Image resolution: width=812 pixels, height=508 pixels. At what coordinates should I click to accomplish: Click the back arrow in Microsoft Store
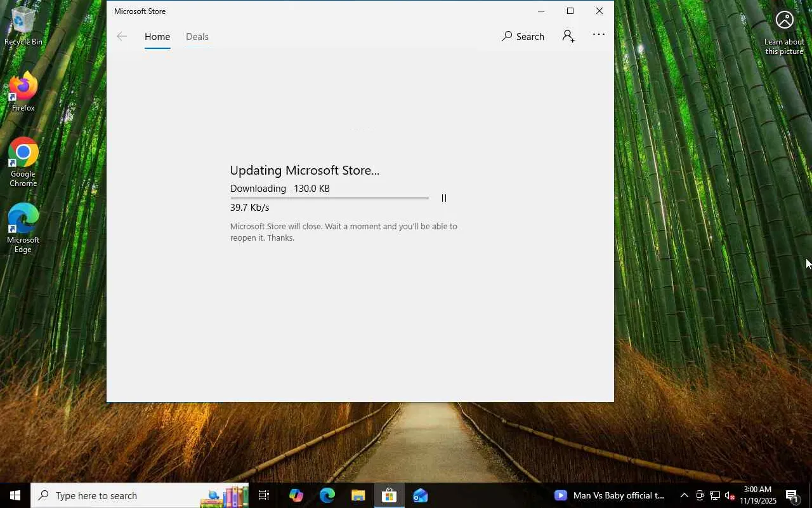[122, 37]
